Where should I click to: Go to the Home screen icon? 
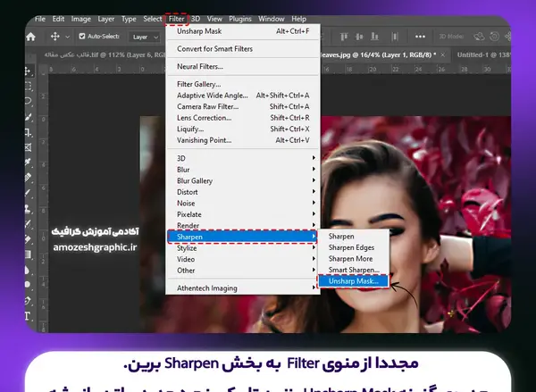pyautogui.click(x=30, y=37)
